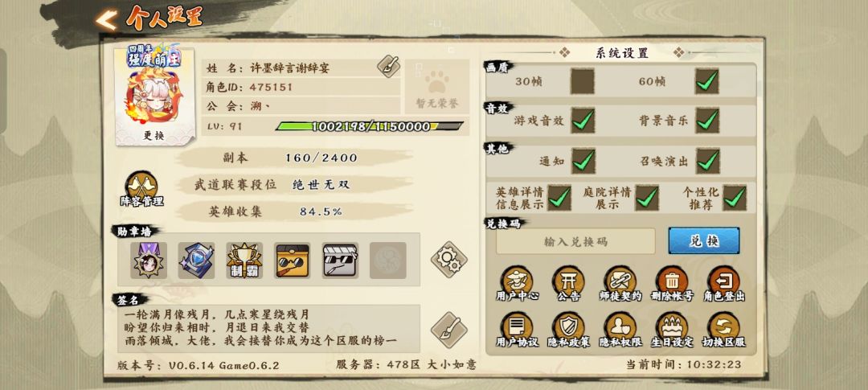The image size is (868, 390).
Task: Open 阵容管理 lineup management
Action: coord(141,189)
